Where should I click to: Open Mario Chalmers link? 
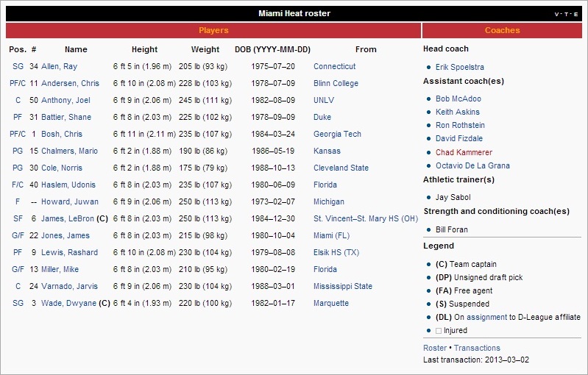click(x=69, y=151)
